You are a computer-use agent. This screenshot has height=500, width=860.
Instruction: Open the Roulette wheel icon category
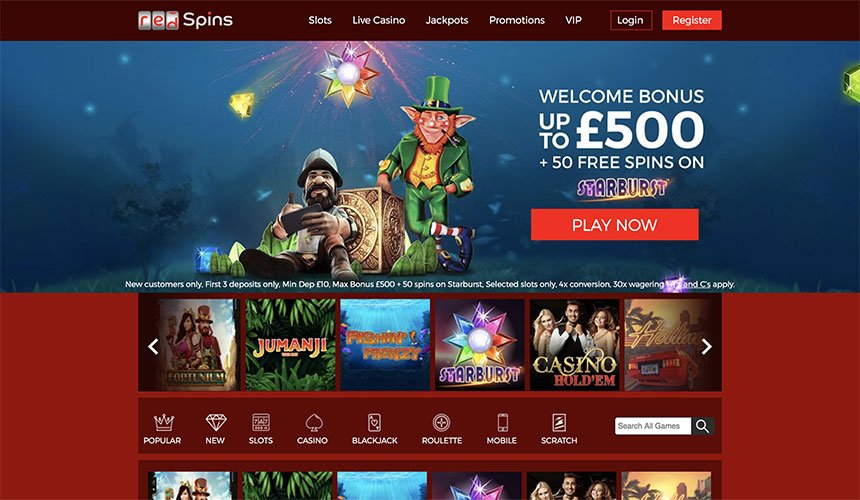pyautogui.click(x=441, y=423)
